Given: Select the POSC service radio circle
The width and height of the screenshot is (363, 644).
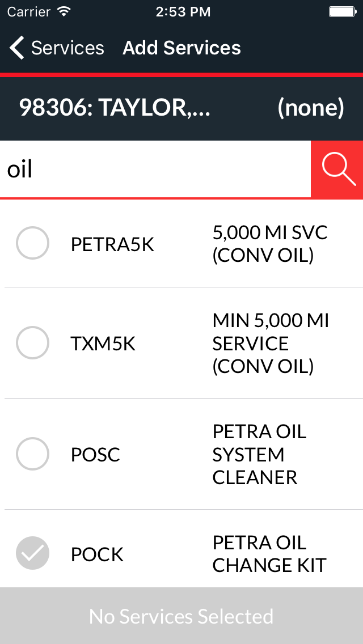Looking at the screenshot, I should (32, 454).
